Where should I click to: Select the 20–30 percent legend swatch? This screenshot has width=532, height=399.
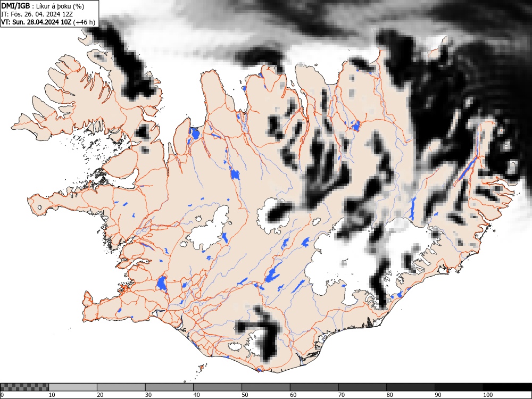pos(121,387)
